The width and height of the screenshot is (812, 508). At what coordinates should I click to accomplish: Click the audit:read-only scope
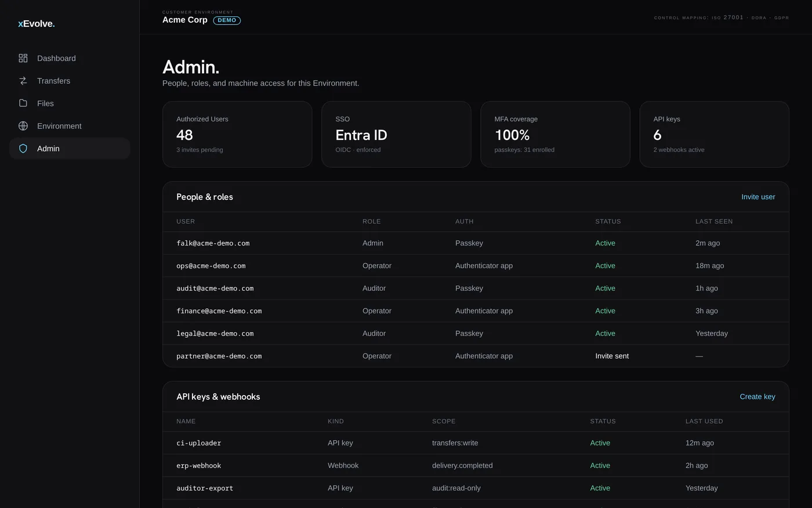point(456,488)
